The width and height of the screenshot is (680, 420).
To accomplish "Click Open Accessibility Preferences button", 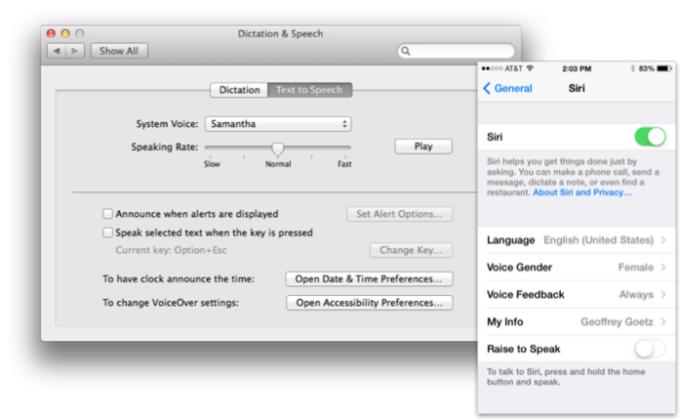I will click(x=369, y=303).
